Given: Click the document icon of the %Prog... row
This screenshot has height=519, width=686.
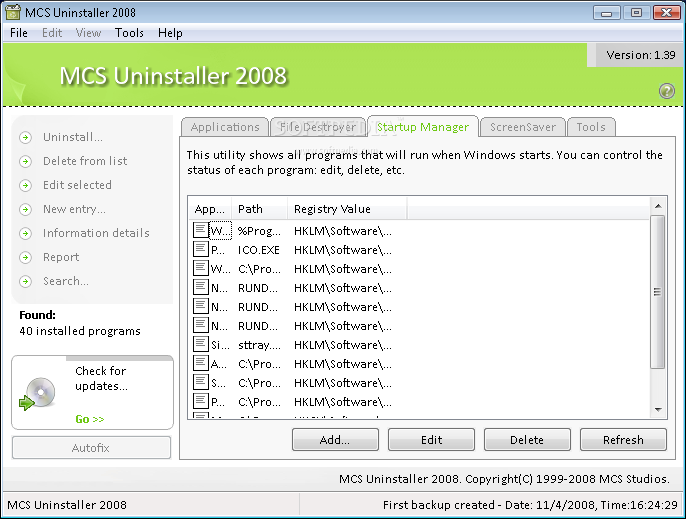Looking at the screenshot, I should tap(200, 230).
